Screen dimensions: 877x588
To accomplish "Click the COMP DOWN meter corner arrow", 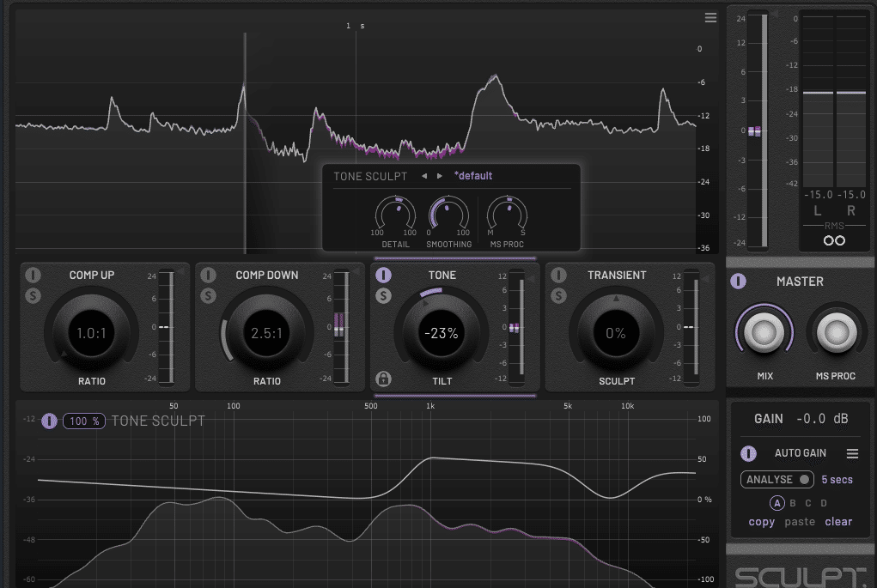I will point(356,271).
